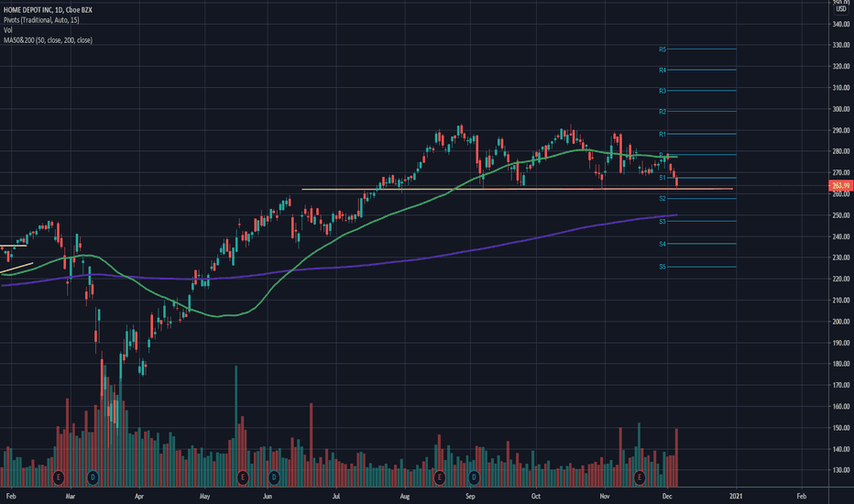
Task: Click the S1 pivot label
Action: 662,178
